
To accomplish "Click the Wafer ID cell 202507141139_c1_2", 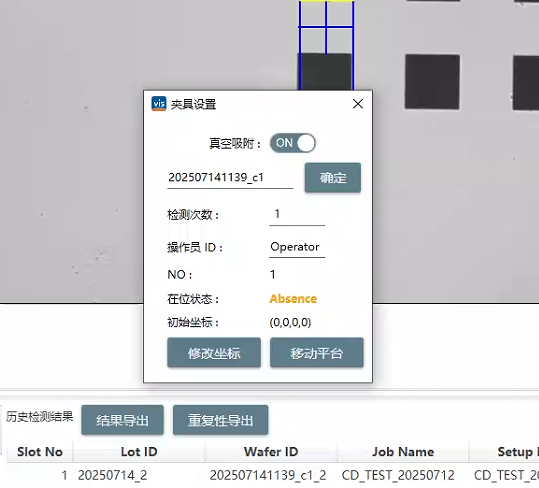I will click(268, 475).
